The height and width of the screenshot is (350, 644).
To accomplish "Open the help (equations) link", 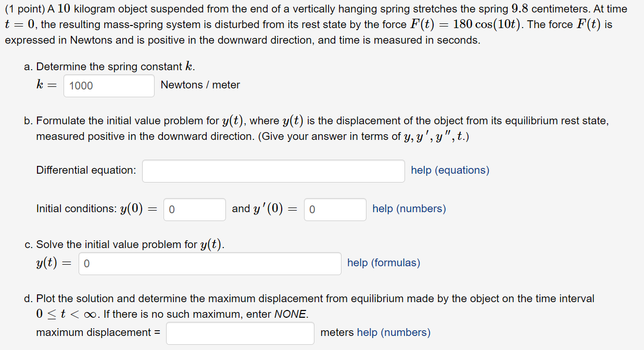I will (x=449, y=170).
